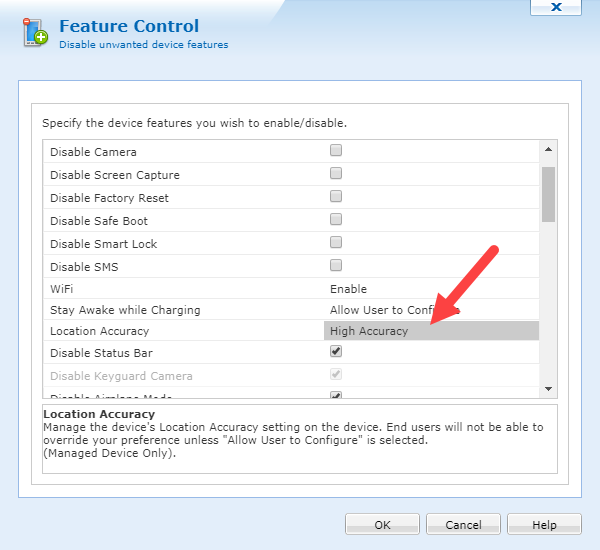This screenshot has width=600, height=550.
Task: Select the Location Accuracy row label
Action: (x=99, y=331)
